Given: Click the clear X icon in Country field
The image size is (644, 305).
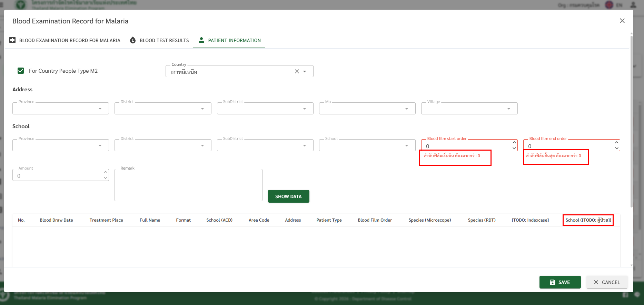Looking at the screenshot, I should pyautogui.click(x=297, y=71).
